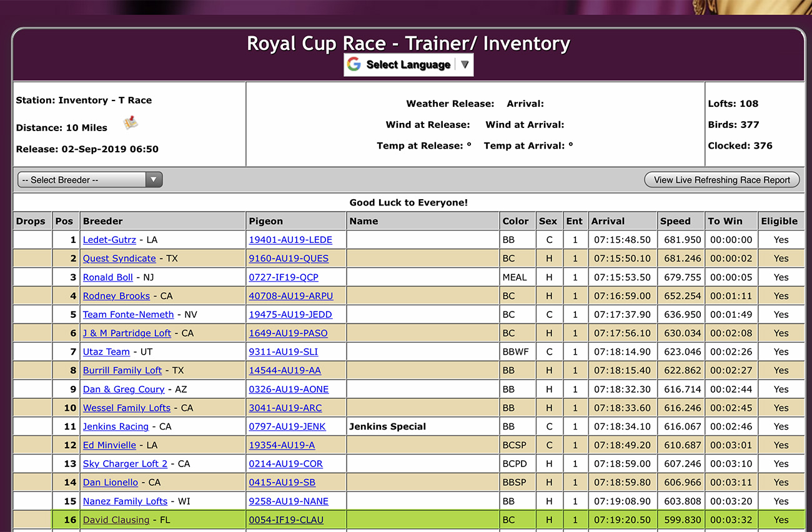The width and height of the screenshot is (812, 532).
Task: Open Utaz Team breeder link
Action: (x=106, y=352)
